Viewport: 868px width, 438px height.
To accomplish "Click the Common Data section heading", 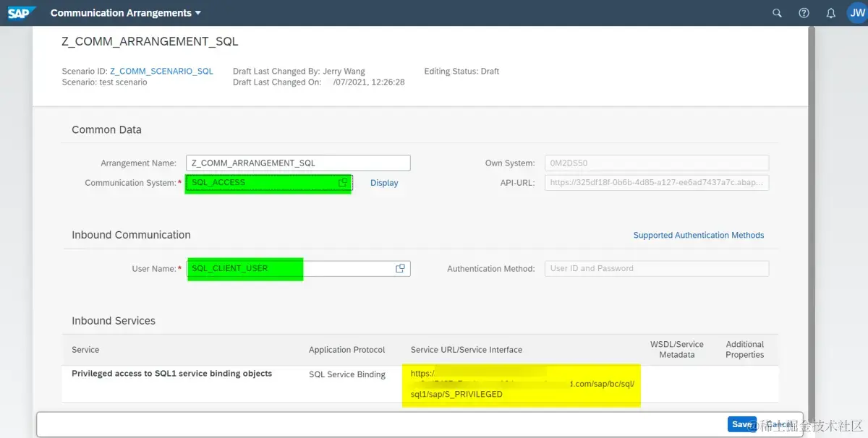I will tap(106, 130).
